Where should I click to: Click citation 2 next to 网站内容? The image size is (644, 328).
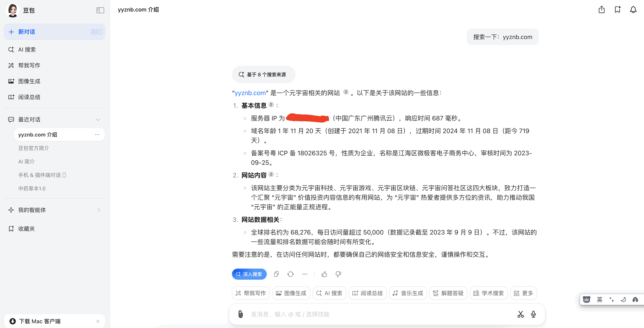[271, 174]
